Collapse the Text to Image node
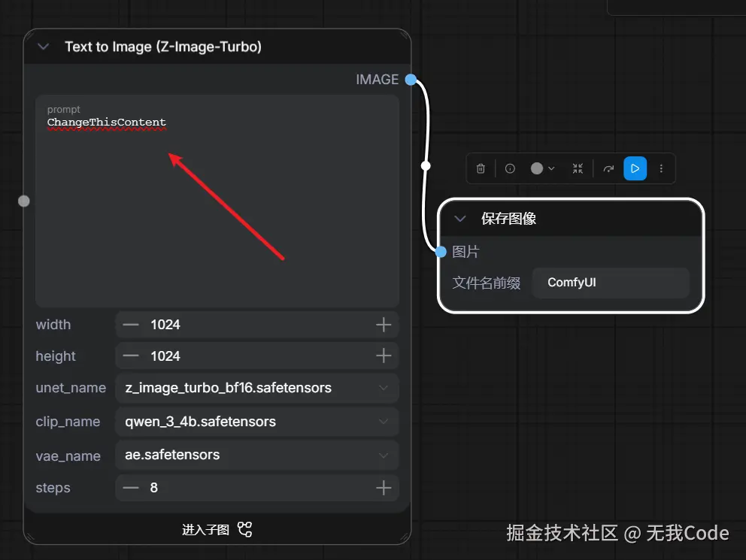The height and width of the screenshot is (560, 746). click(x=44, y=47)
